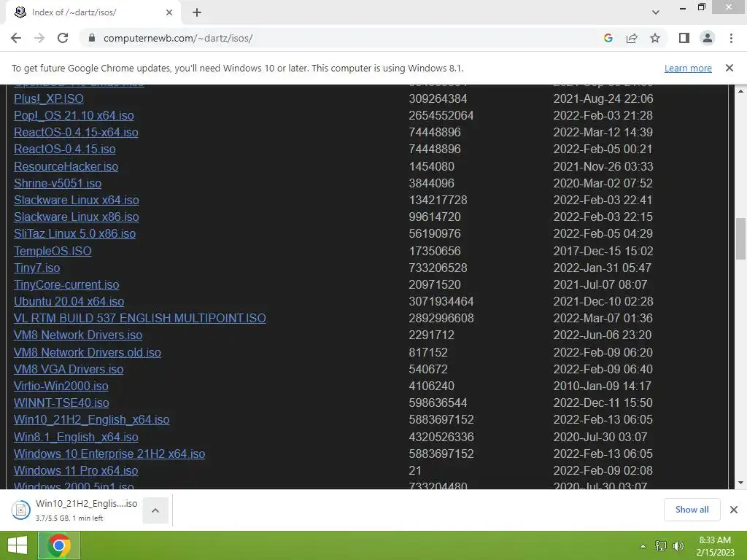Share this page via share icon

(x=632, y=38)
